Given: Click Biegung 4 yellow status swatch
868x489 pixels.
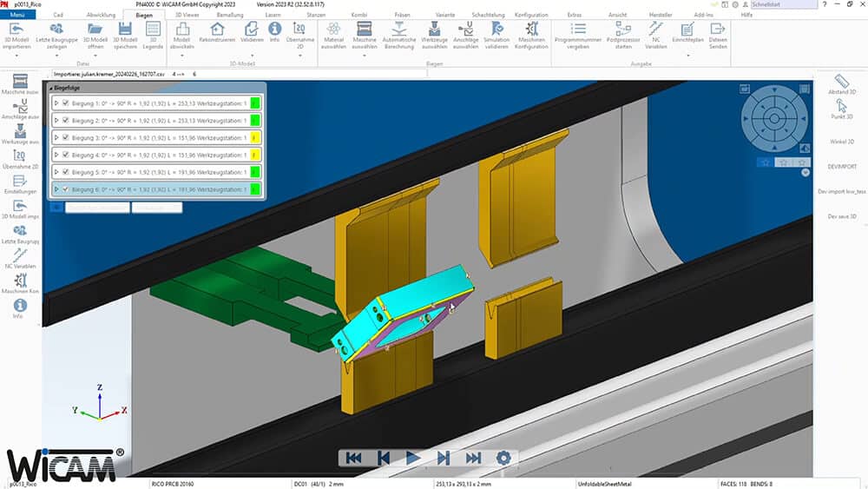Looking at the screenshot, I should pyautogui.click(x=254, y=155).
